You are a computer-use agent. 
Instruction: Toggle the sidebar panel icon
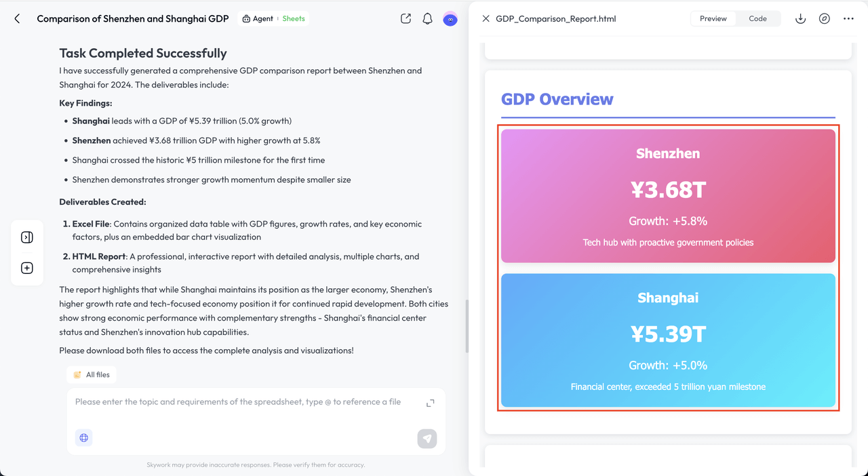(27, 237)
